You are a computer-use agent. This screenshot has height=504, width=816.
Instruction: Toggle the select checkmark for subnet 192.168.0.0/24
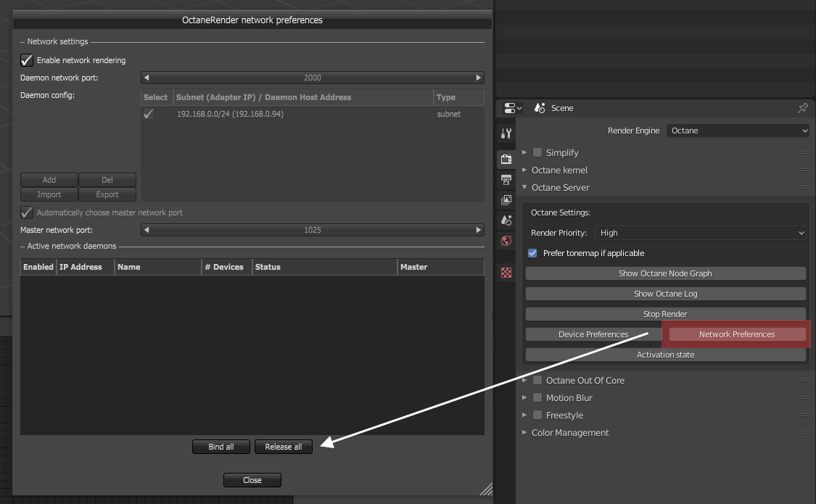tap(149, 114)
